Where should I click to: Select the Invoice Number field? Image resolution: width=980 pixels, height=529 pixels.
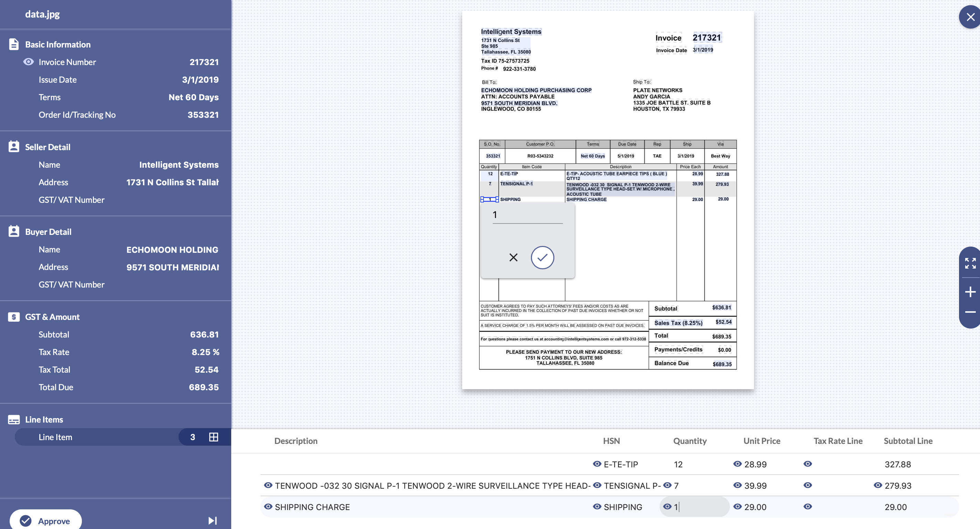pyautogui.click(x=128, y=62)
